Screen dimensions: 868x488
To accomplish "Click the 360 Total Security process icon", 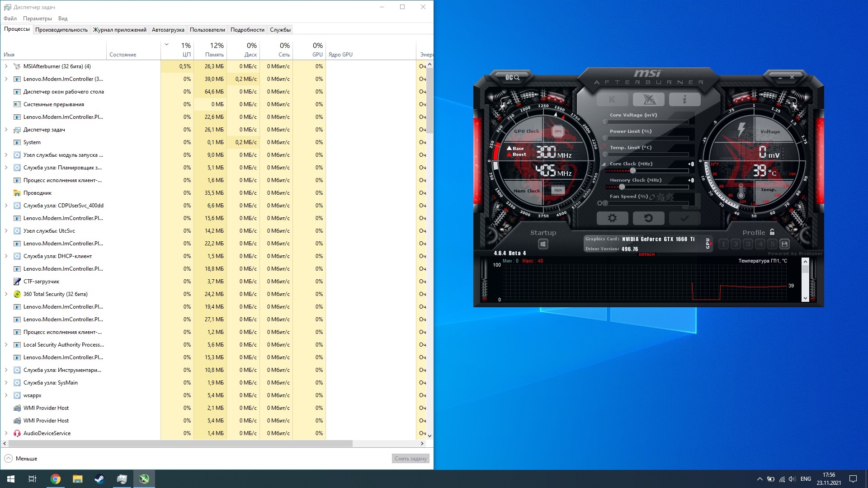I will pyautogui.click(x=17, y=294).
